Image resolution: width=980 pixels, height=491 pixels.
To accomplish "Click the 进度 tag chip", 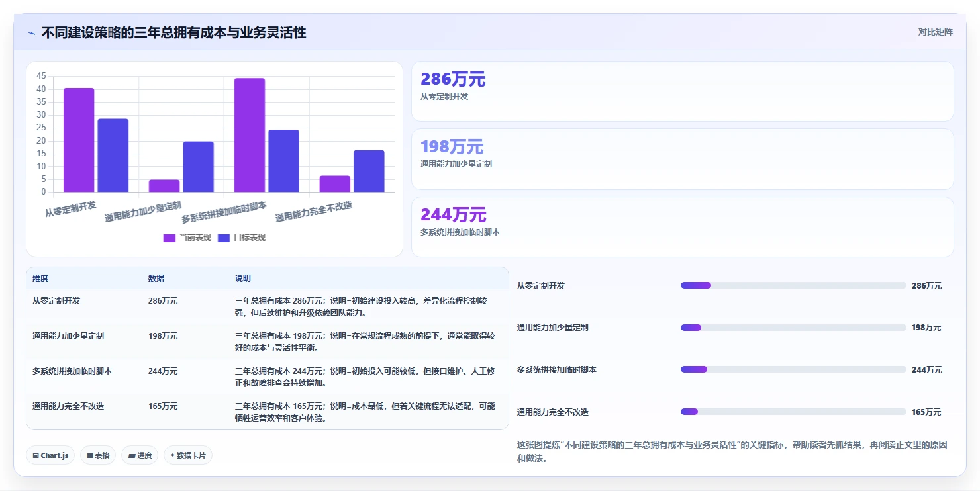I will pyautogui.click(x=140, y=455).
